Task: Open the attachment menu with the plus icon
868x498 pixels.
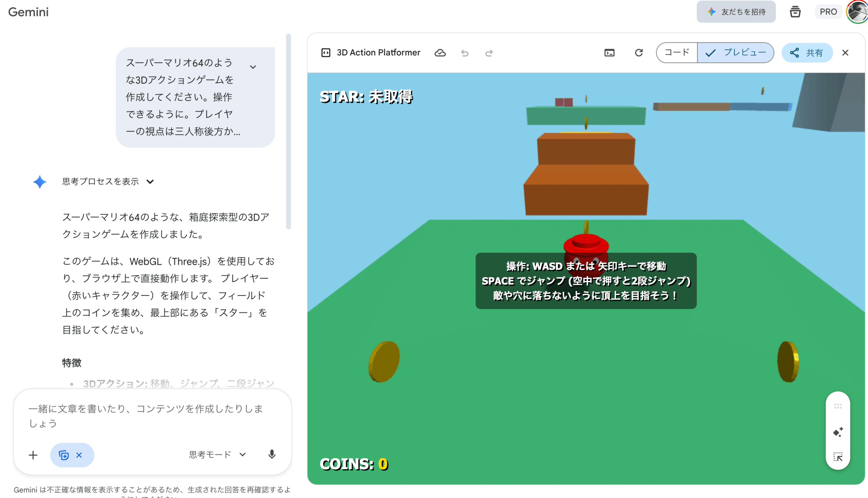Action: tap(33, 455)
